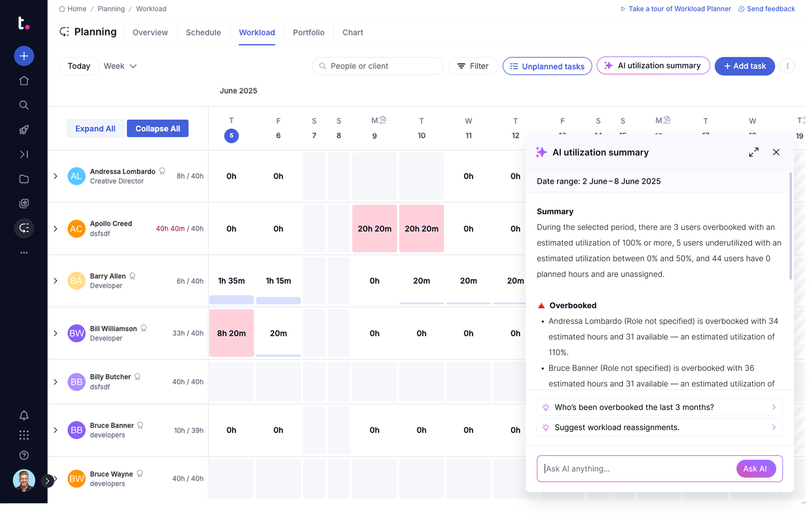Click Take a tour of Workload Planner

pyautogui.click(x=675, y=9)
